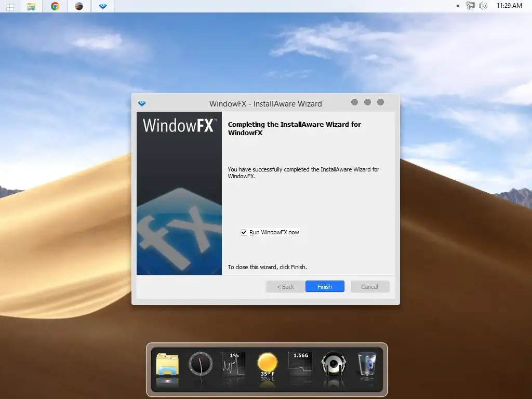Viewport: 532px width, 399px height.
Task: Click the 'WindowFX - InstallAware Wizard' title text
Action: pyautogui.click(x=265, y=103)
